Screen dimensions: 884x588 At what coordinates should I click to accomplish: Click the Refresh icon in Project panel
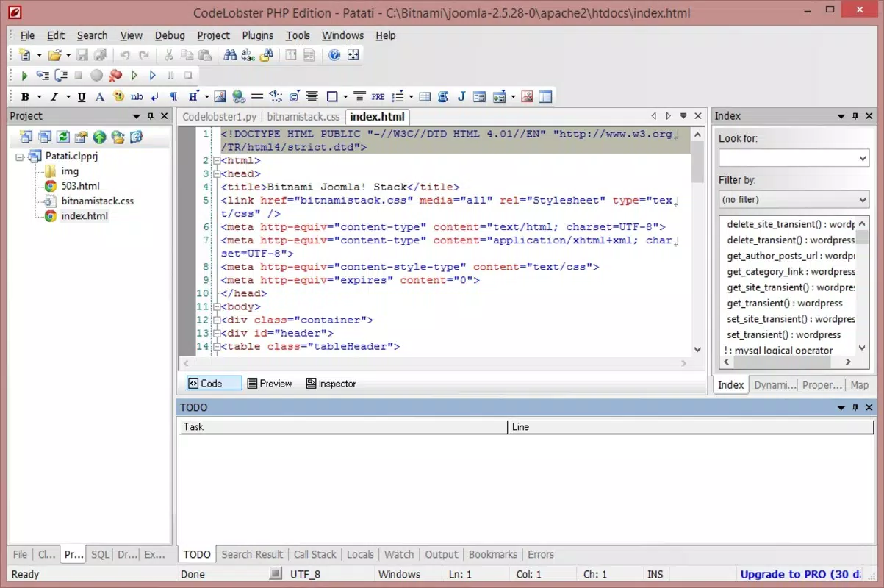(63, 137)
